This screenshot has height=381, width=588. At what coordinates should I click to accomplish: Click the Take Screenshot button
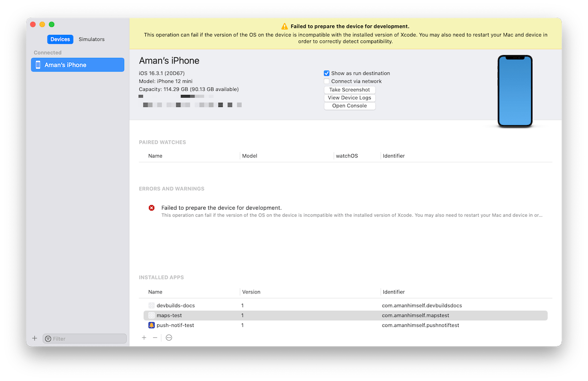coord(350,89)
